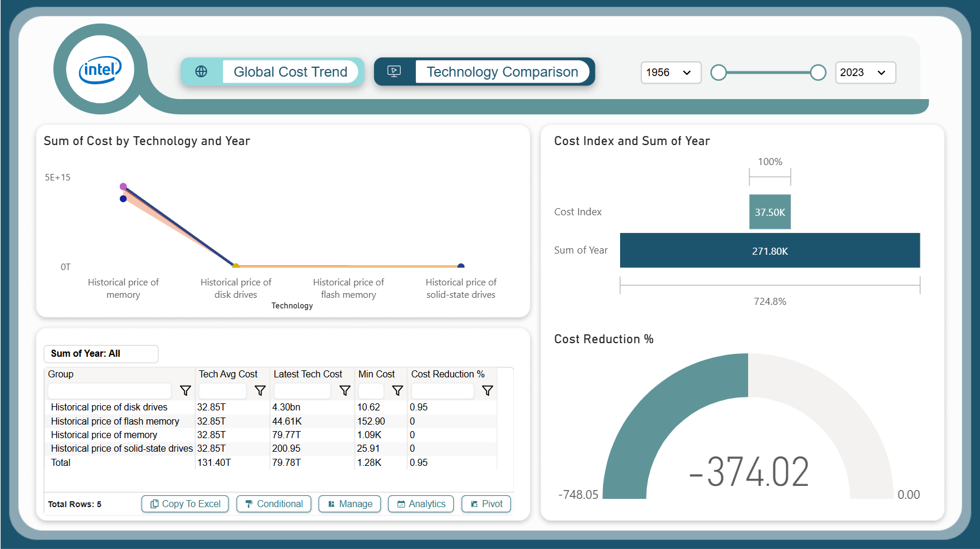This screenshot has height=549, width=980.
Task: Sort by the Group column header
Action: point(61,374)
